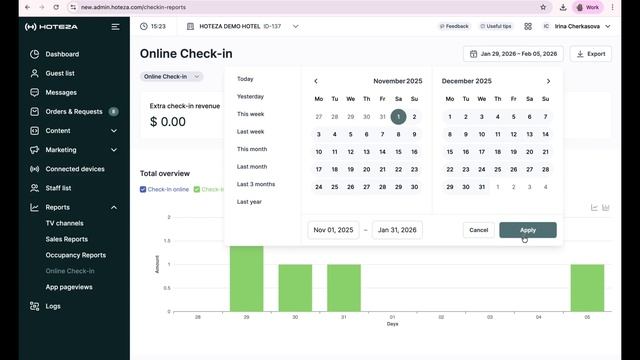Click the Connected devices icon

point(35,169)
